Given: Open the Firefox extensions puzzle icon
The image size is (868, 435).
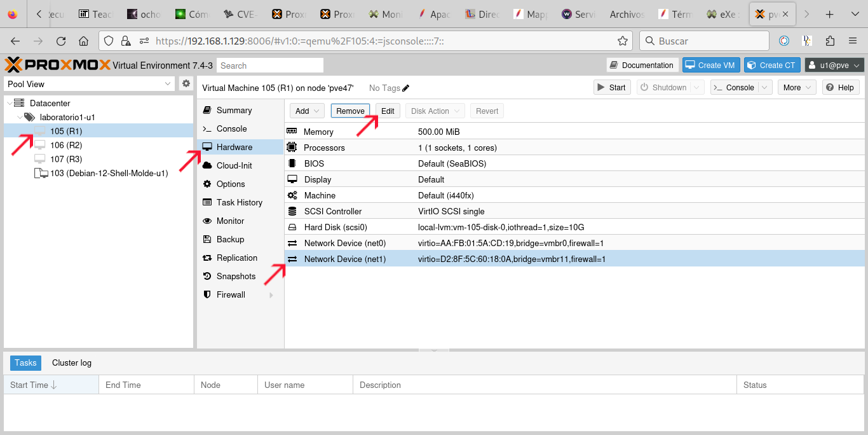Looking at the screenshot, I should click(830, 41).
